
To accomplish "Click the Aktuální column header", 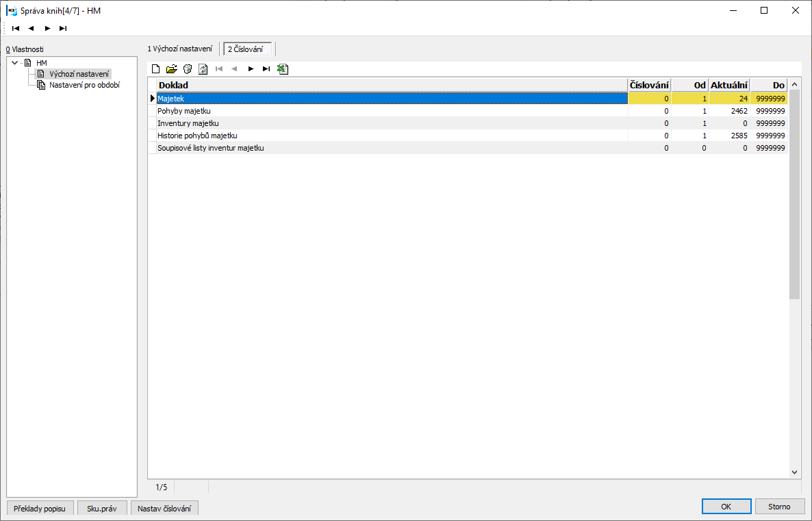I will [x=729, y=85].
